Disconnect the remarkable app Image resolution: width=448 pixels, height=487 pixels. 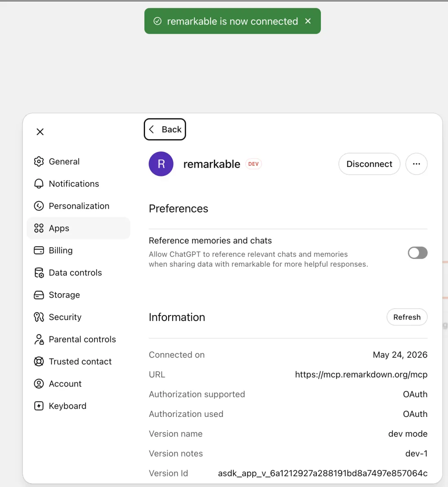pos(369,164)
